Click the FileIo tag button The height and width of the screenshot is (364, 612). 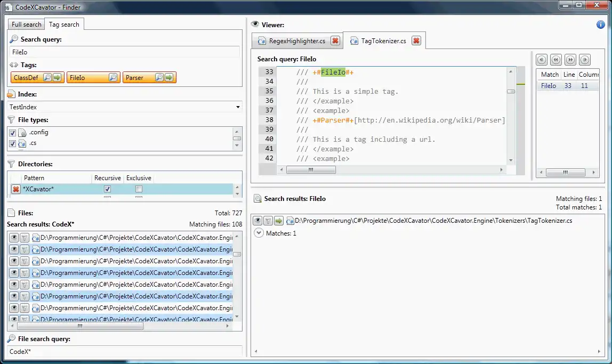pyautogui.click(x=77, y=78)
